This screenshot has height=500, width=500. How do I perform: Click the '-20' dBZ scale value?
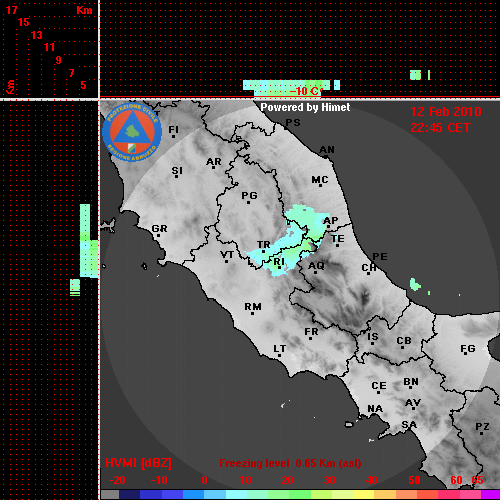[117, 480]
